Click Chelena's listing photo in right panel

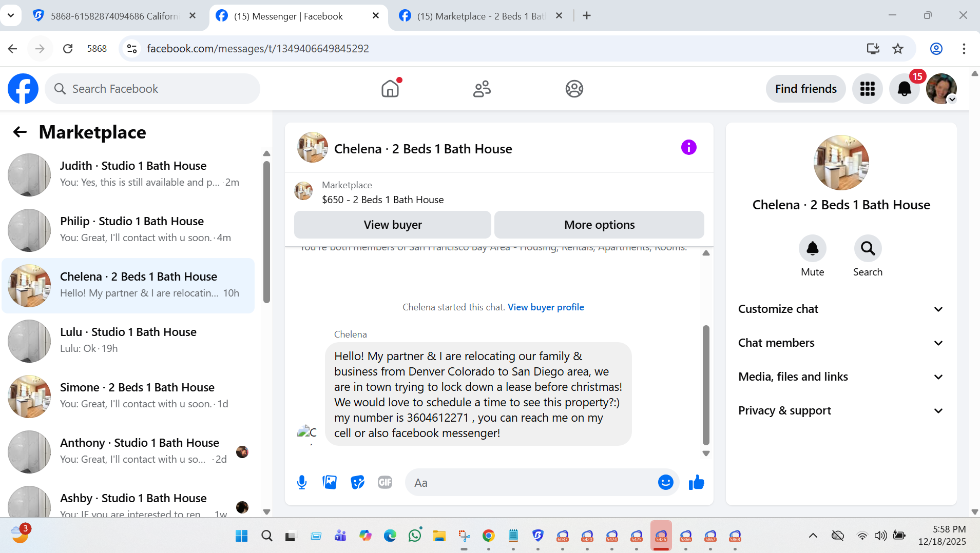(x=841, y=163)
